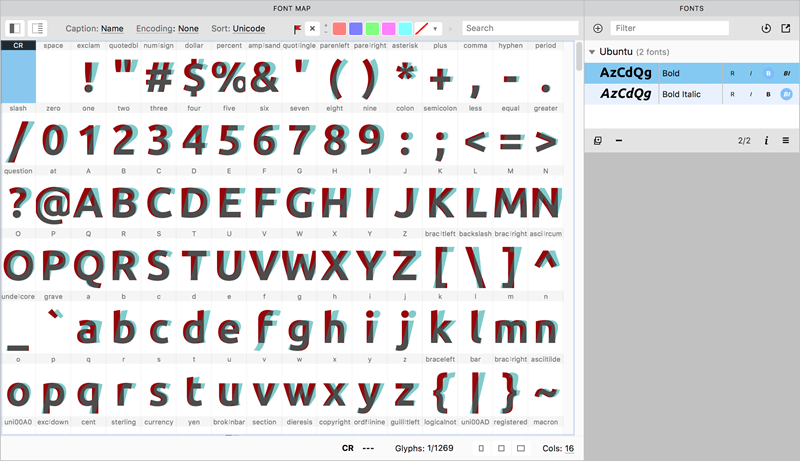Select the Bold font row in Fonts panel
The width and height of the screenshot is (800, 461).
click(692, 73)
